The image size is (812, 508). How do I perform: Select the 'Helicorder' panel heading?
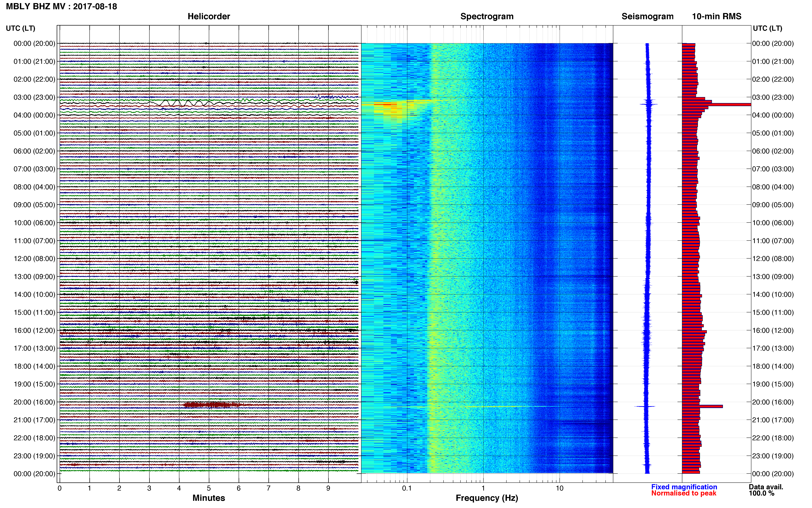[x=209, y=16]
